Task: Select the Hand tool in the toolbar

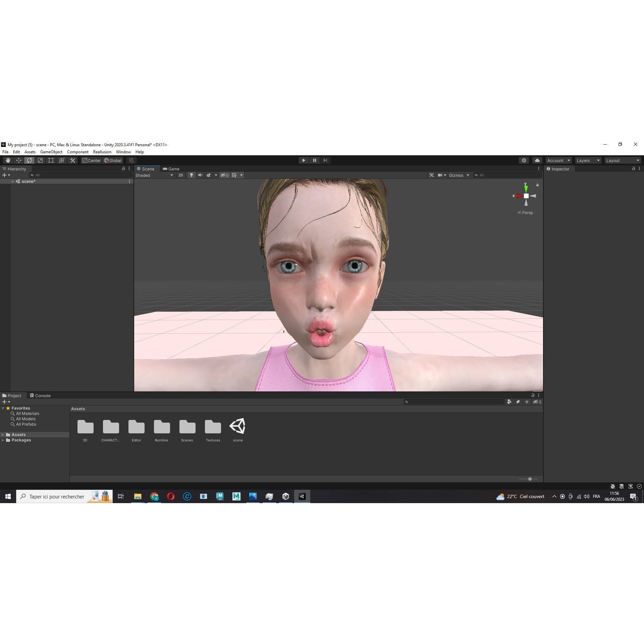Action: 8,160
